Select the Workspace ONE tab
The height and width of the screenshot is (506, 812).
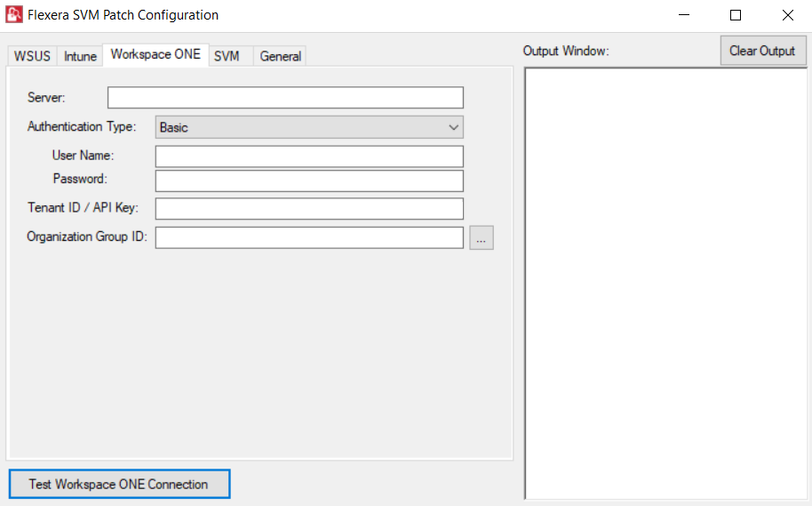click(x=155, y=54)
